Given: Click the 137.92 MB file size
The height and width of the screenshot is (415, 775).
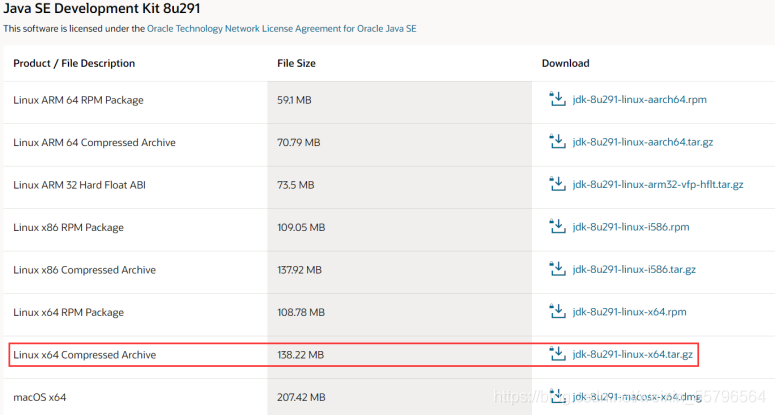Looking at the screenshot, I should [x=300, y=270].
